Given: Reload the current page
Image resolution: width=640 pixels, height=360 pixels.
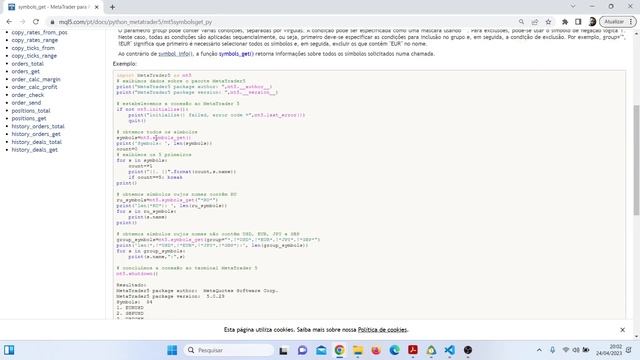Looking at the screenshot, I should pos(36,22).
